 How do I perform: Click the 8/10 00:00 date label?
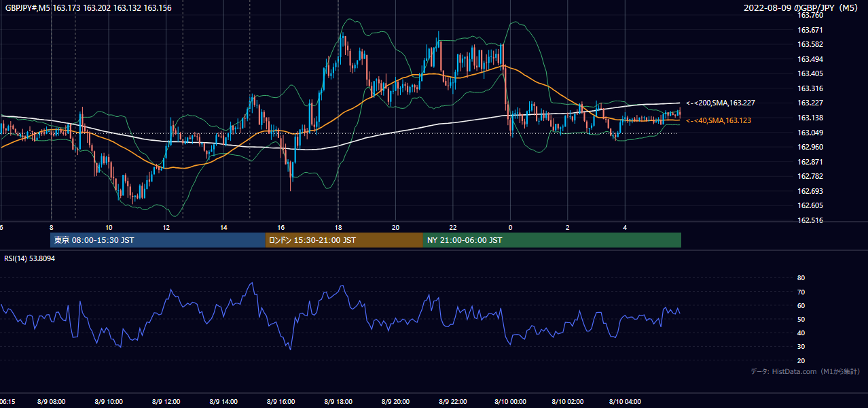[510, 402]
